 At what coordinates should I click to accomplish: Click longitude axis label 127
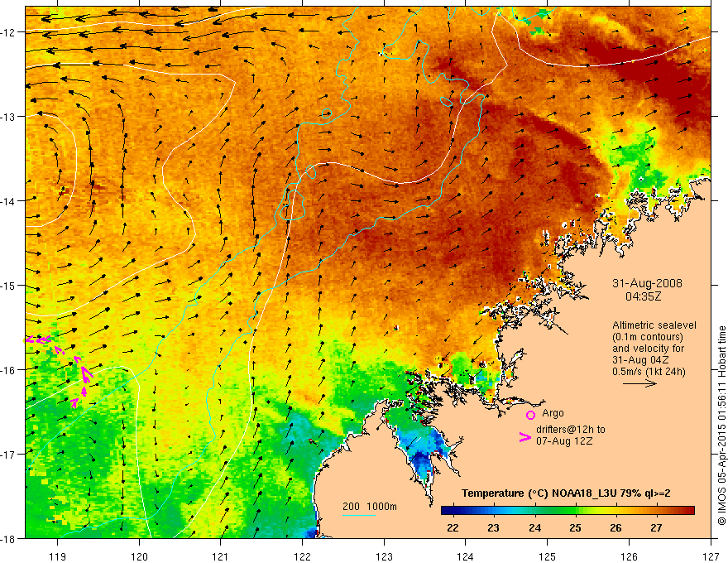click(x=711, y=557)
